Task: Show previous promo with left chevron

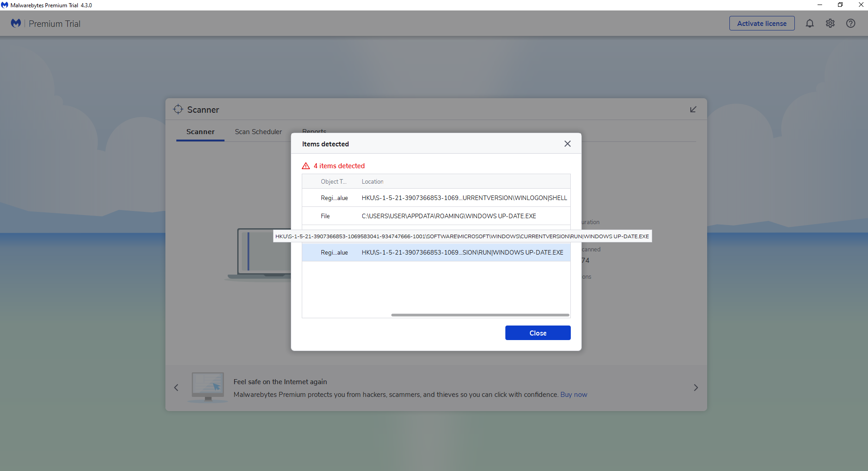Action: click(x=176, y=388)
